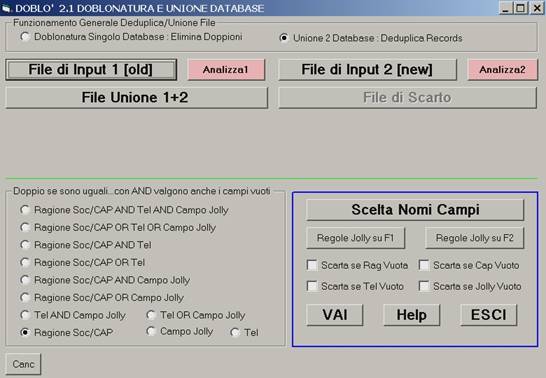Click the pink Analizza2 button
Image resolution: width=546 pixels, height=378 pixels.
pos(502,70)
